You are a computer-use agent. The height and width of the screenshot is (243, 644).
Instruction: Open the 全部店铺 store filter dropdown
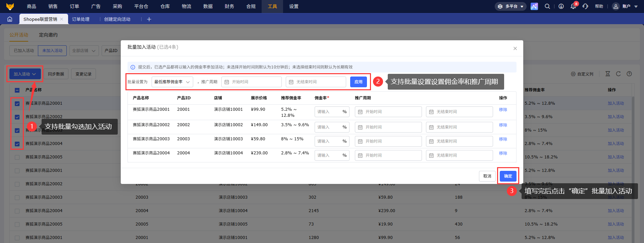pyautogui.click(x=84, y=51)
